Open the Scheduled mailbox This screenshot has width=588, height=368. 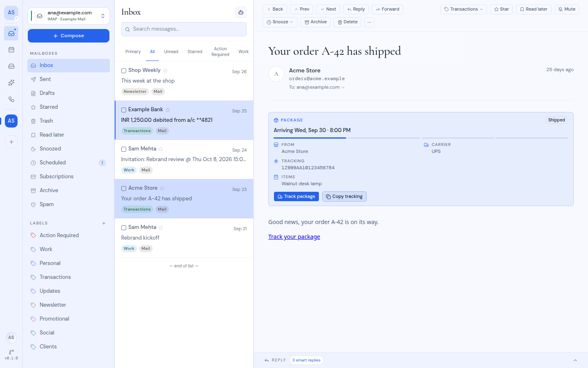(x=69, y=163)
